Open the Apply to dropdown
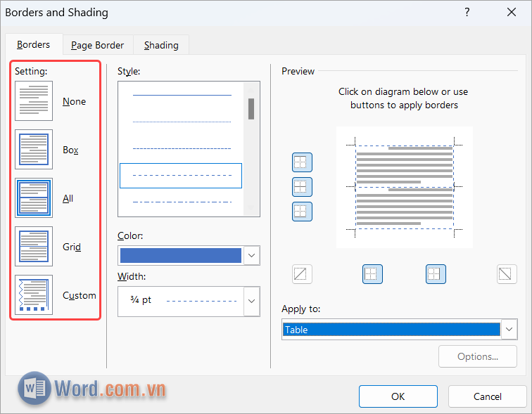Screen dimensions: 532x414 coord(510,329)
